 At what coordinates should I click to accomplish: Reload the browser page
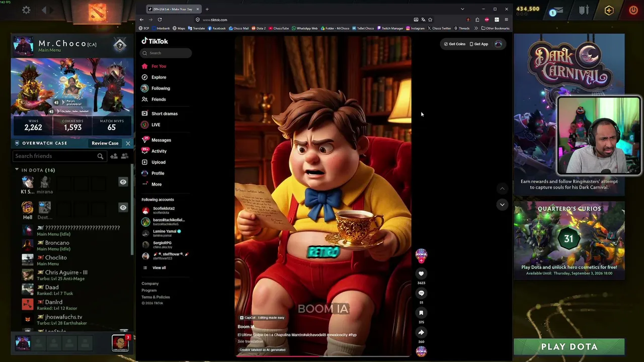click(159, 20)
